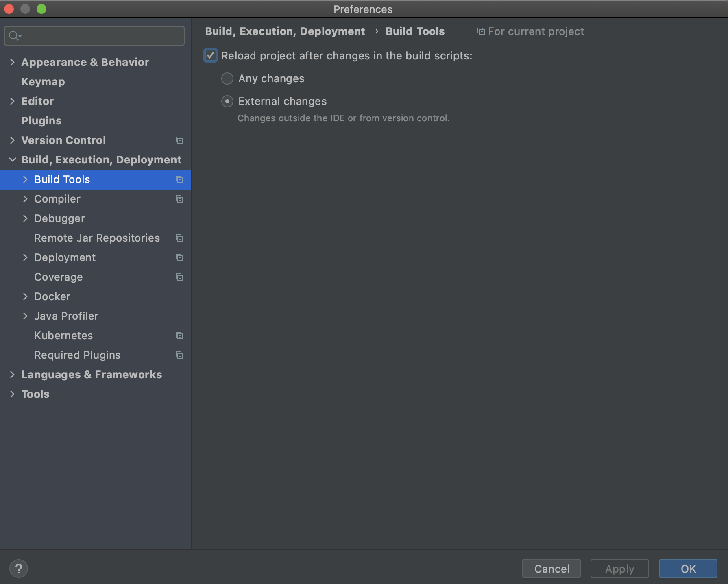Click project-level icon next to Kubernetes
Viewport: 728px width, 584px height.
pyautogui.click(x=179, y=336)
